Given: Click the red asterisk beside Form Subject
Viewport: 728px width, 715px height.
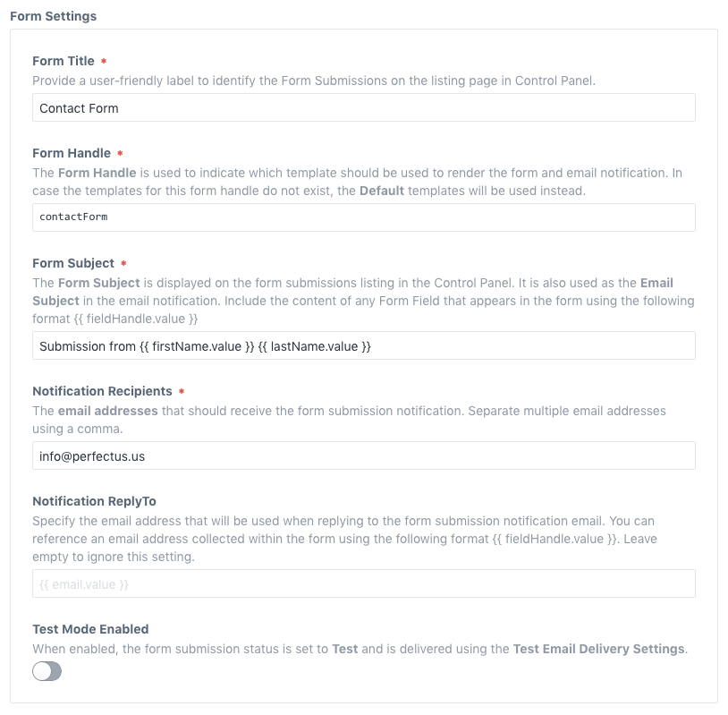Looking at the screenshot, I should [123, 264].
